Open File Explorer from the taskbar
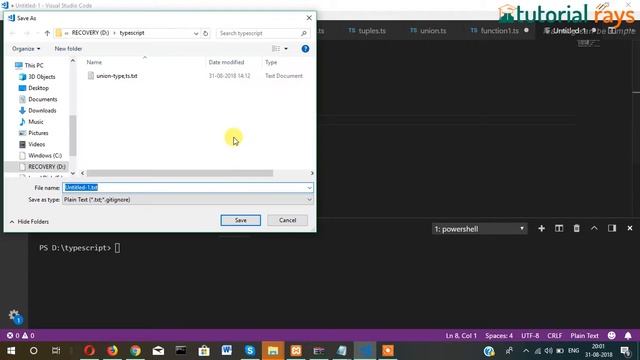The image size is (640, 360). pos(273,351)
